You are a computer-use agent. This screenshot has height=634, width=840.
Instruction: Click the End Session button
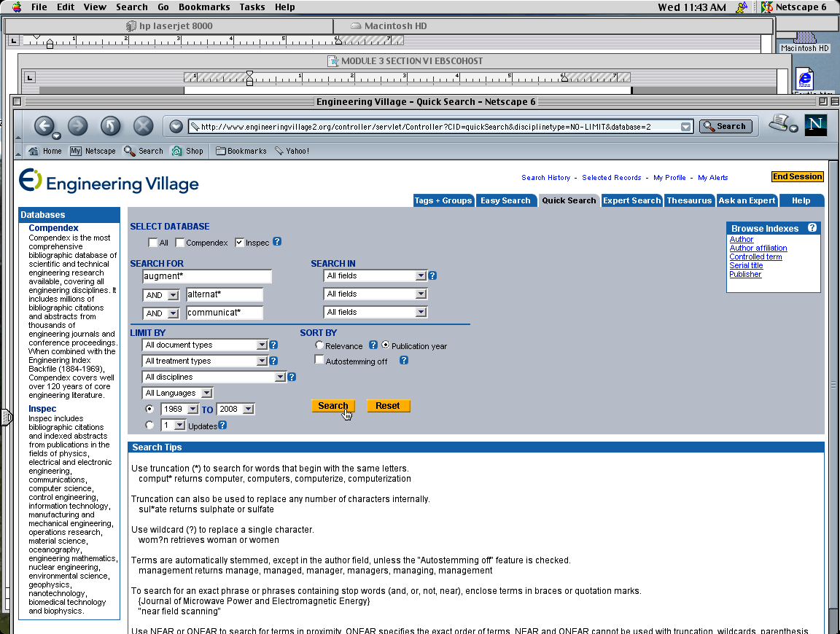797,176
